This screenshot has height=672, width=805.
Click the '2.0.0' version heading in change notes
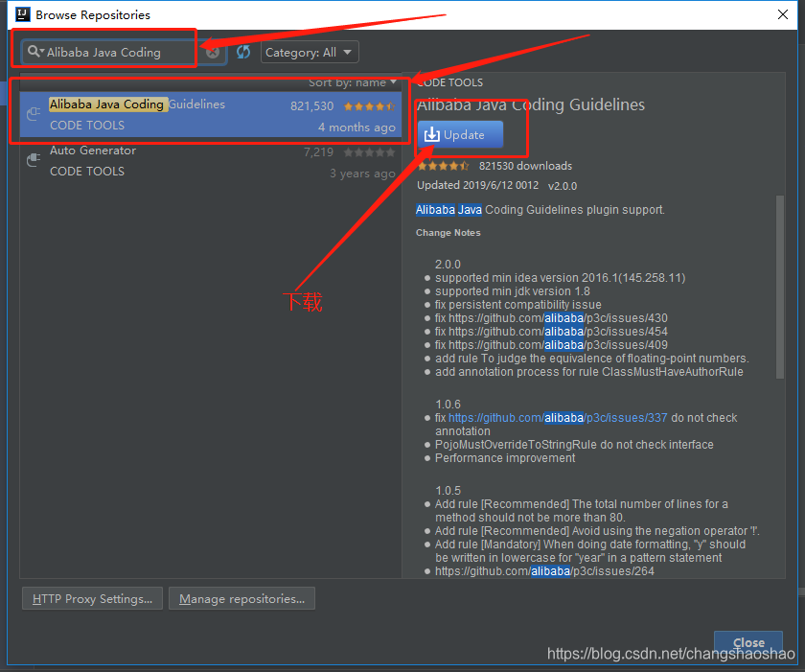tap(448, 264)
